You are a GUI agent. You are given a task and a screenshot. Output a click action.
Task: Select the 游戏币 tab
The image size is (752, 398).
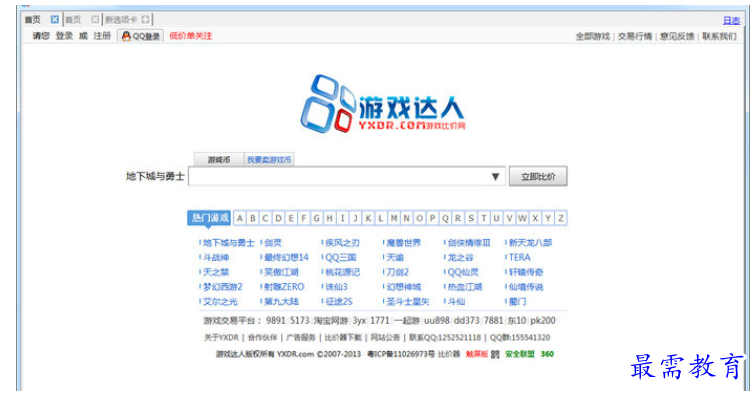[219, 160]
